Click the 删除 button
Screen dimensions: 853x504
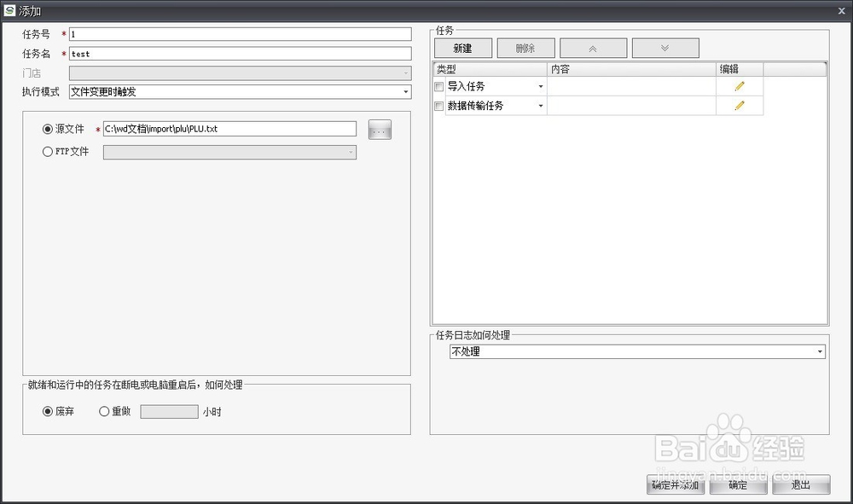click(525, 49)
